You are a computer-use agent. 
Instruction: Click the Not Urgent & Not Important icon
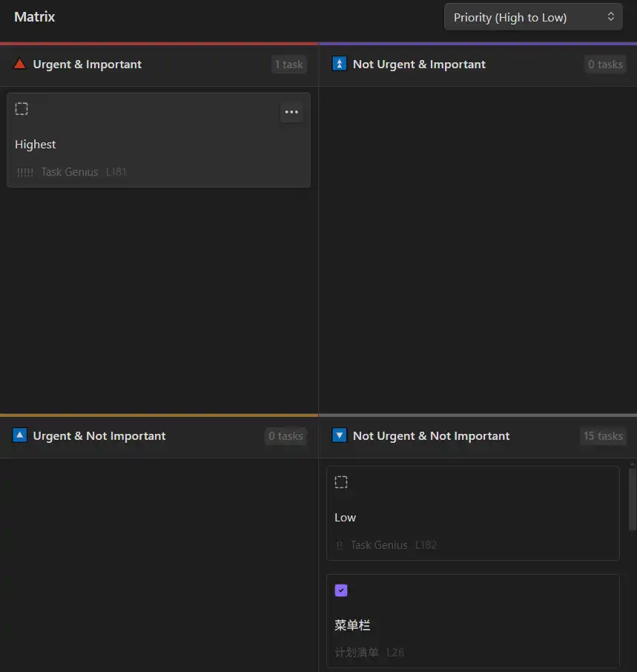point(340,435)
